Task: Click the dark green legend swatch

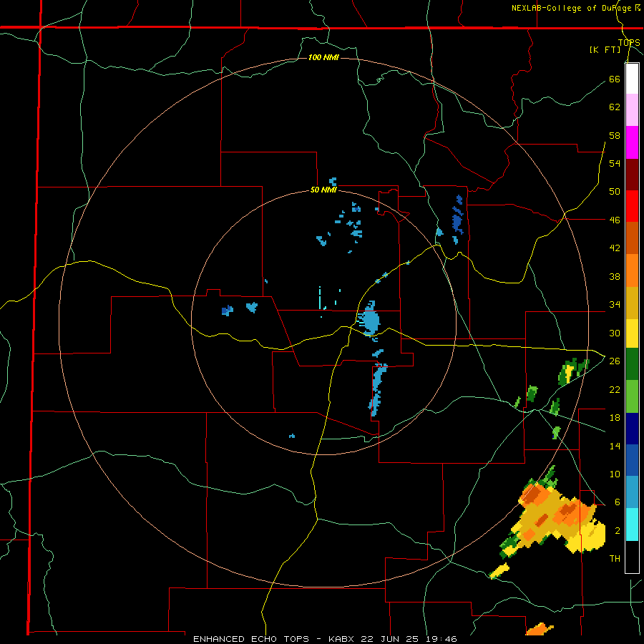Action: tap(632, 364)
